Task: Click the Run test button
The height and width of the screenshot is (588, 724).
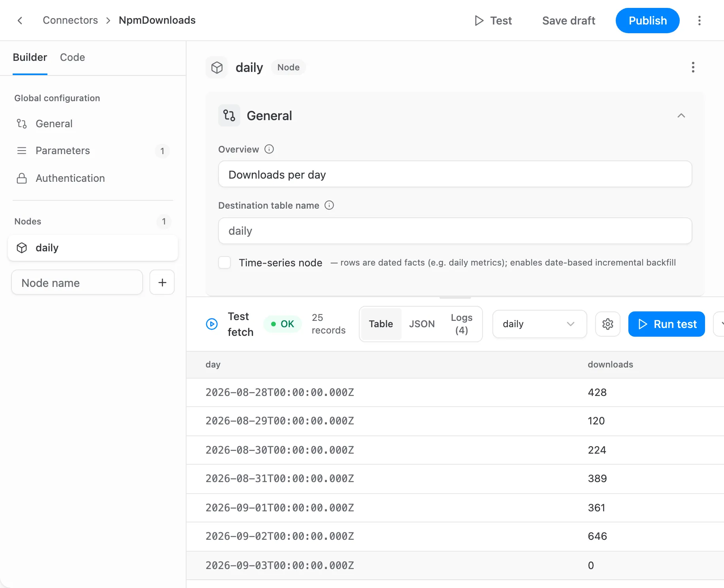Action: tap(666, 324)
